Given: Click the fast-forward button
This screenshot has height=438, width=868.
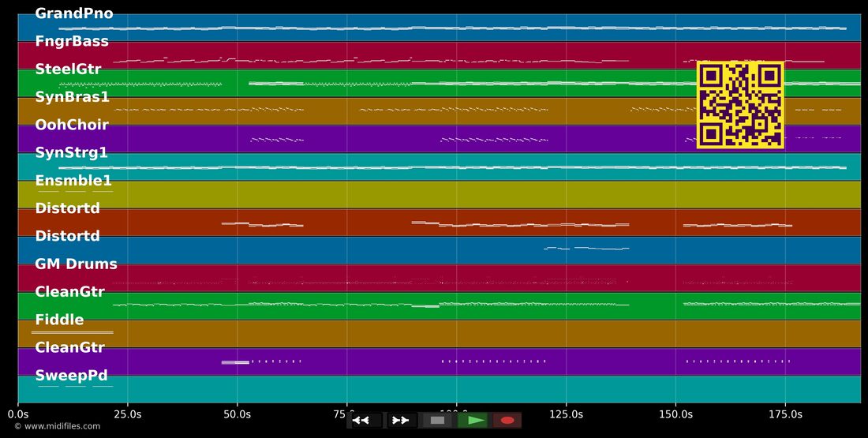Looking at the screenshot, I should (x=401, y=421).
